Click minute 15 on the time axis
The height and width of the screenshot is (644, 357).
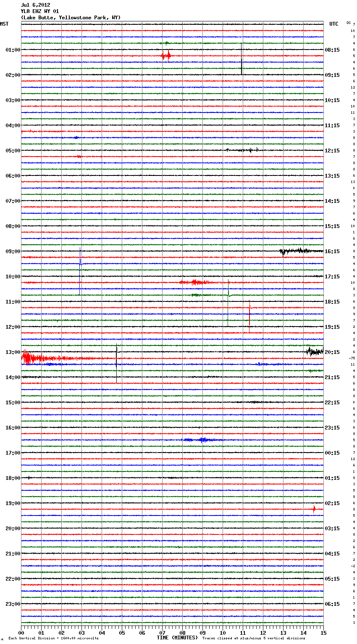[x=323, y=633]
